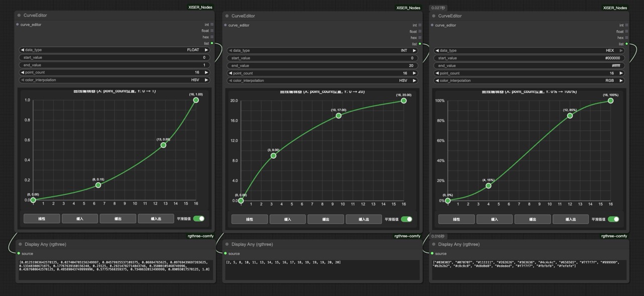Click the green list output port on the FLOAT CurveEditor

click(212, 43)
